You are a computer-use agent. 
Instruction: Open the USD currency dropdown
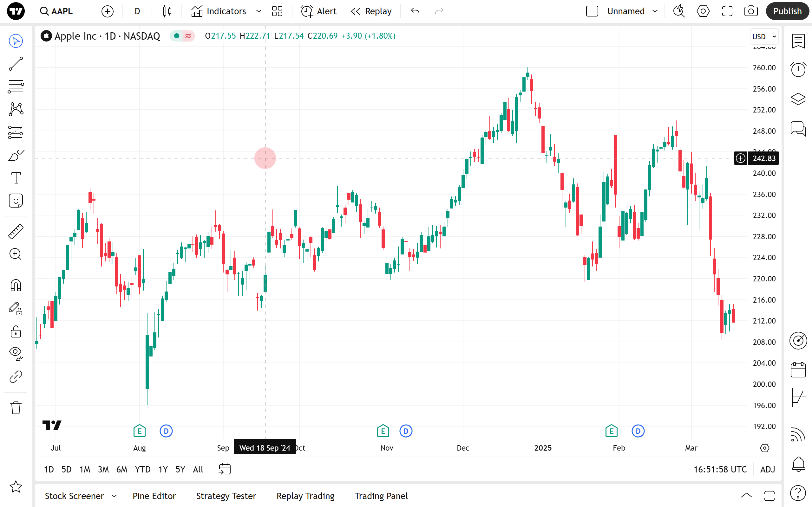coord(764,36)
